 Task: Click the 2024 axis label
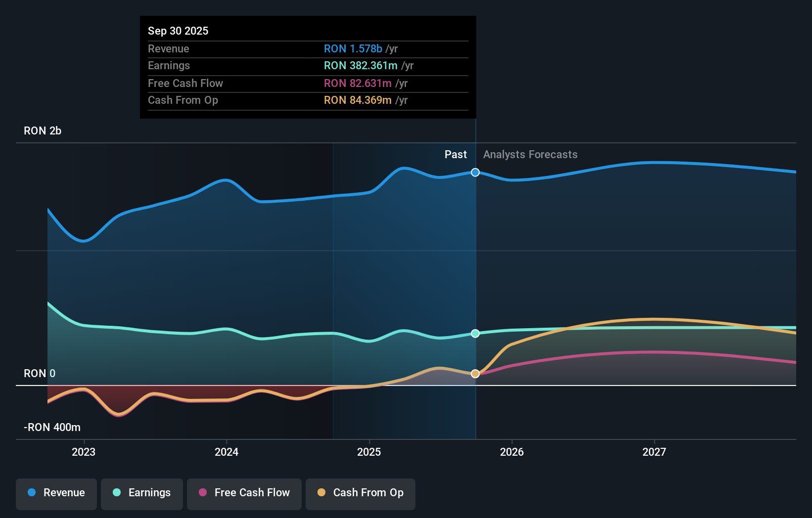click(226, 452)
